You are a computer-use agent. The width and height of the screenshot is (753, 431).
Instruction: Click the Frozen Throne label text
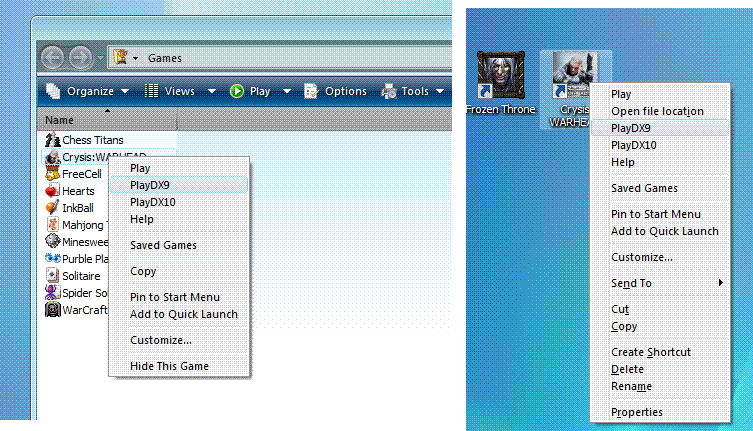500,110
